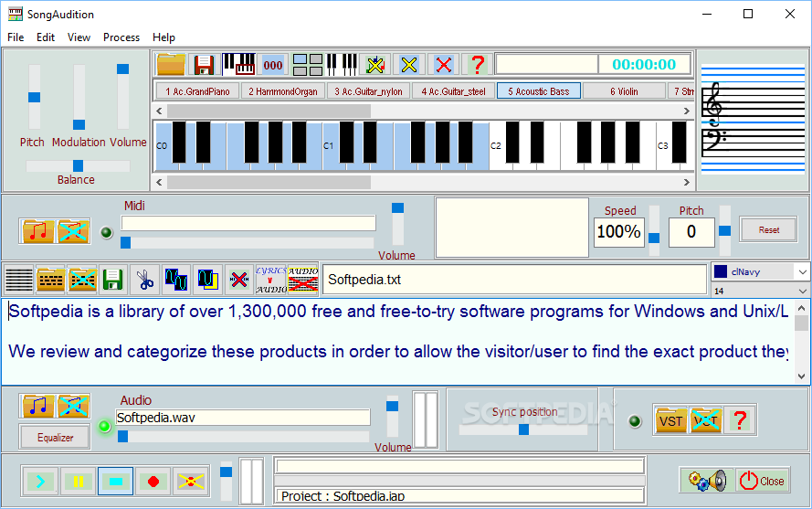
Task: Click yellow X icon with colored arrows
Action: click(375, 65)
